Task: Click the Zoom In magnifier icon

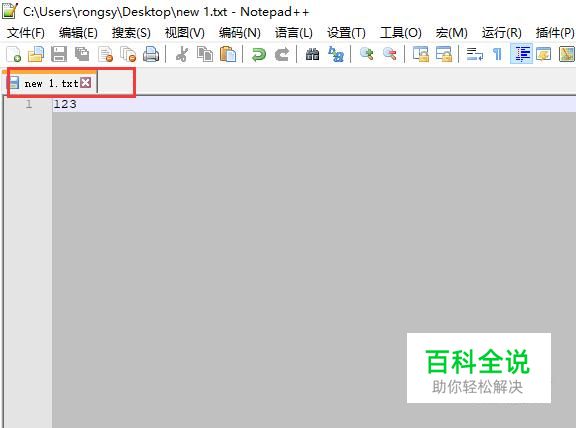Action: coord(367,54)
